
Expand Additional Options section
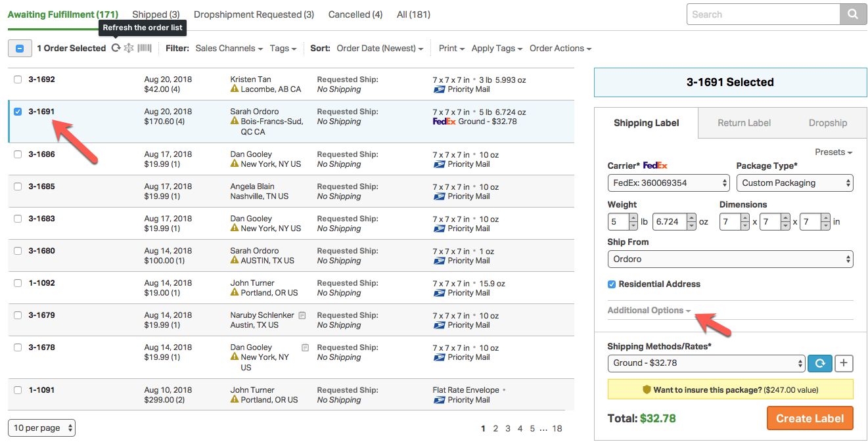coord(649,311)
